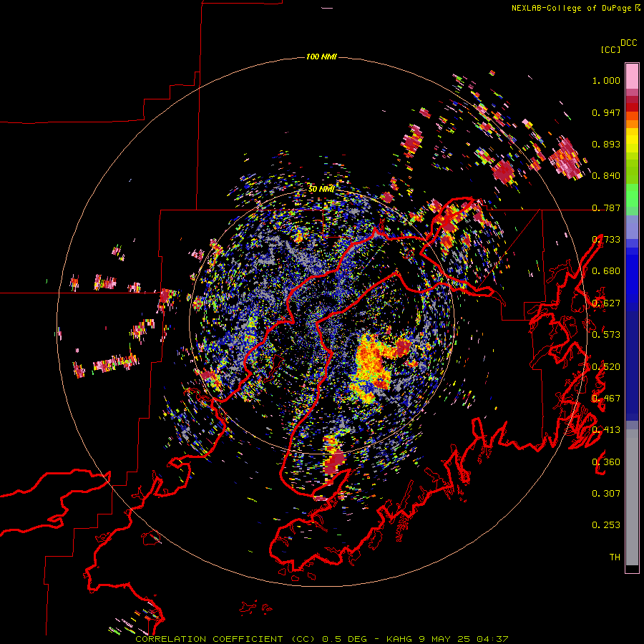Click the [CC] units label
Viewport: 644px width, 644px height.
(x=610, y=49)
